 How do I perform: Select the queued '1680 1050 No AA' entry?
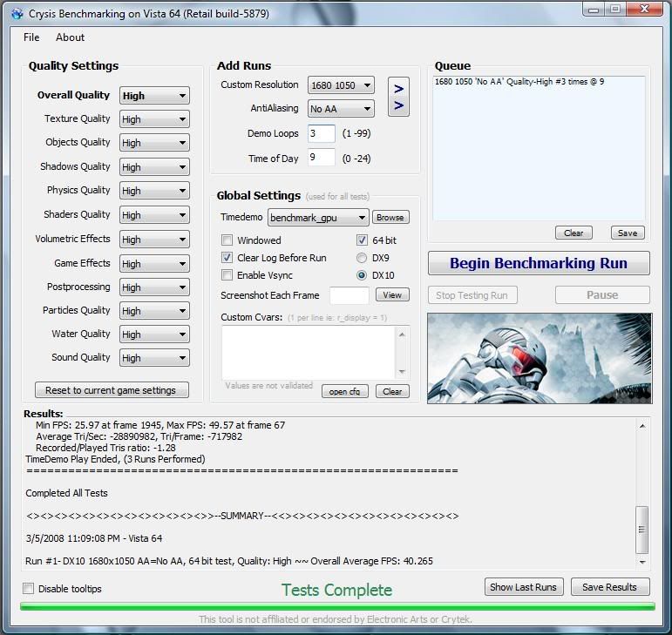click(x=519, y=81)
